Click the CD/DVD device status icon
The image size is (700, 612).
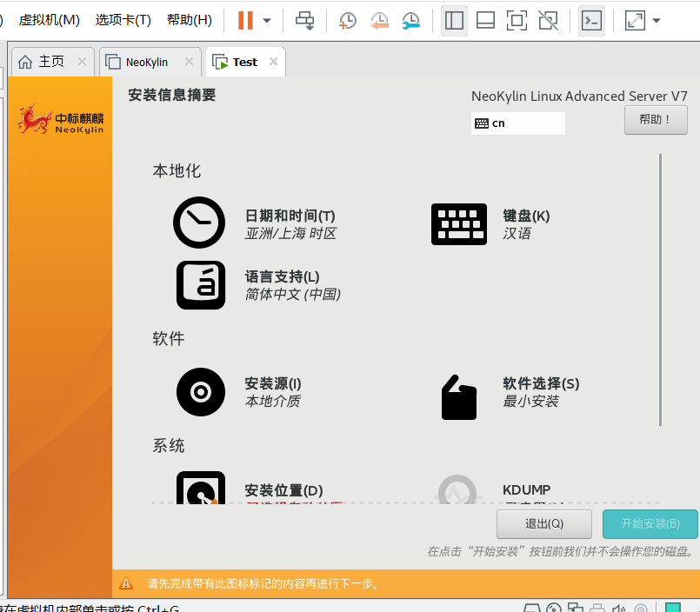coord(554,609)
